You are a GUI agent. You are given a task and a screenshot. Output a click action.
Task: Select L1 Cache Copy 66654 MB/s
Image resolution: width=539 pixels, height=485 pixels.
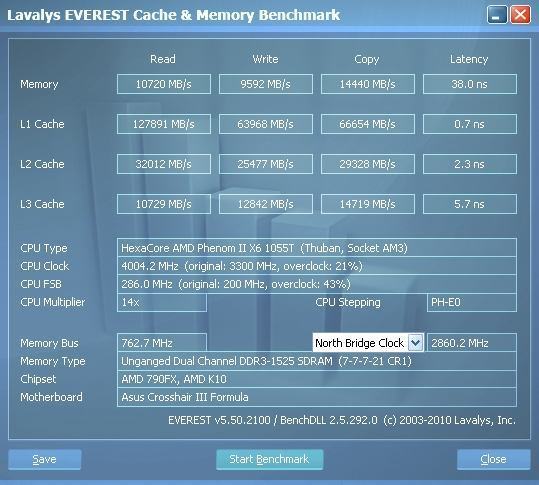pos(368,124)
